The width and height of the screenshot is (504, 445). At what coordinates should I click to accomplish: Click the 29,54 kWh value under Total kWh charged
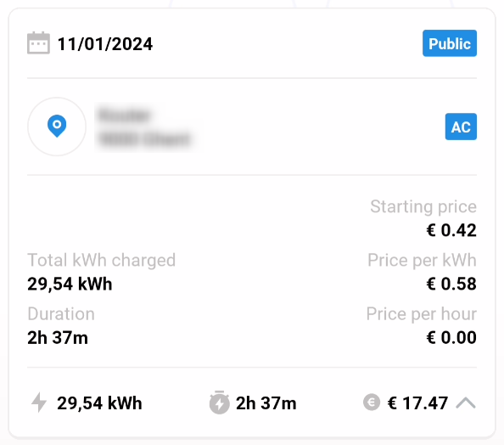[70, 284]
